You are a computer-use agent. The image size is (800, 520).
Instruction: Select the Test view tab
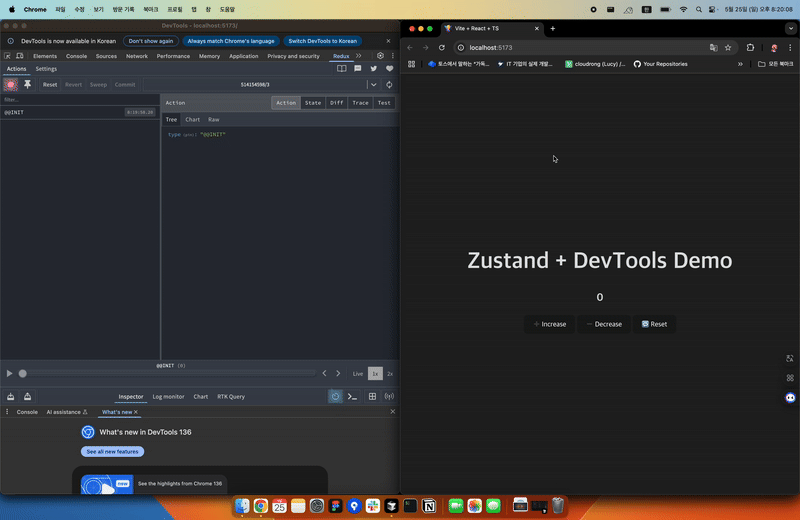click(384, 103)
